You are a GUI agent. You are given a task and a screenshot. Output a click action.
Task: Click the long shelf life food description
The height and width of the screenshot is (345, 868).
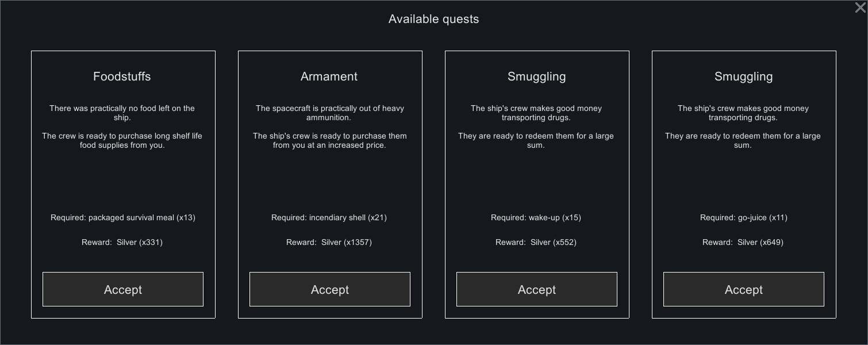pos(122,140)
